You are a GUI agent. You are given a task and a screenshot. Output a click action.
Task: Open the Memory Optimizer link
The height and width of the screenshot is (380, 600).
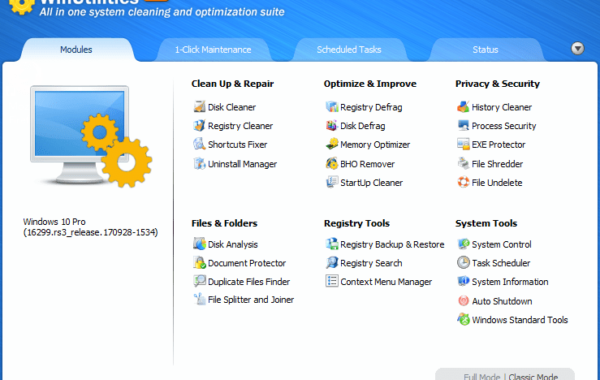[375, 145]
